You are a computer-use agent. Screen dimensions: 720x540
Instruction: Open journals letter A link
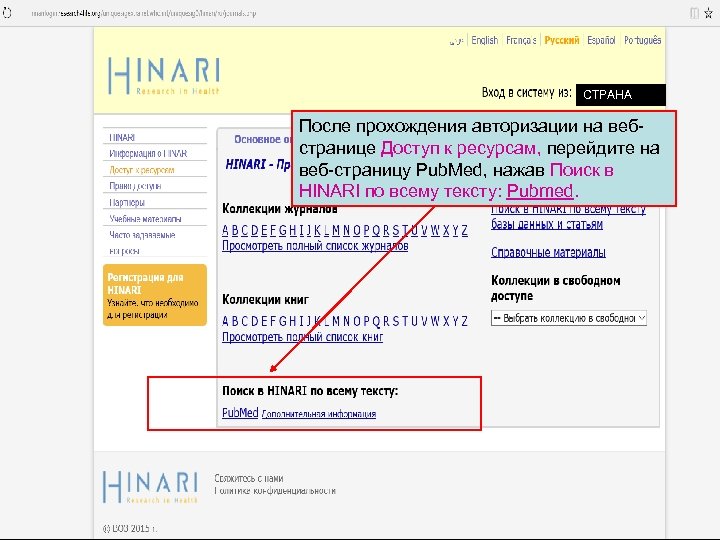(x=225, y=230)
